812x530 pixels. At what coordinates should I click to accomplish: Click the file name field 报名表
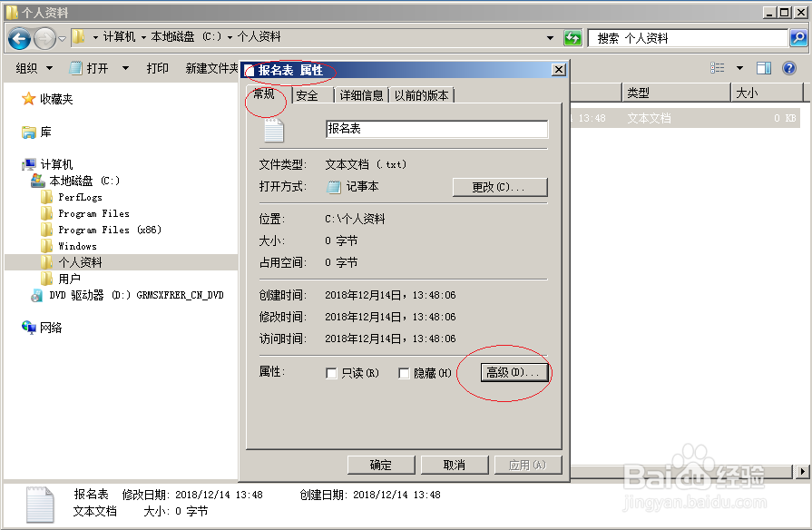pyautogui.click(x=436, y=129)
